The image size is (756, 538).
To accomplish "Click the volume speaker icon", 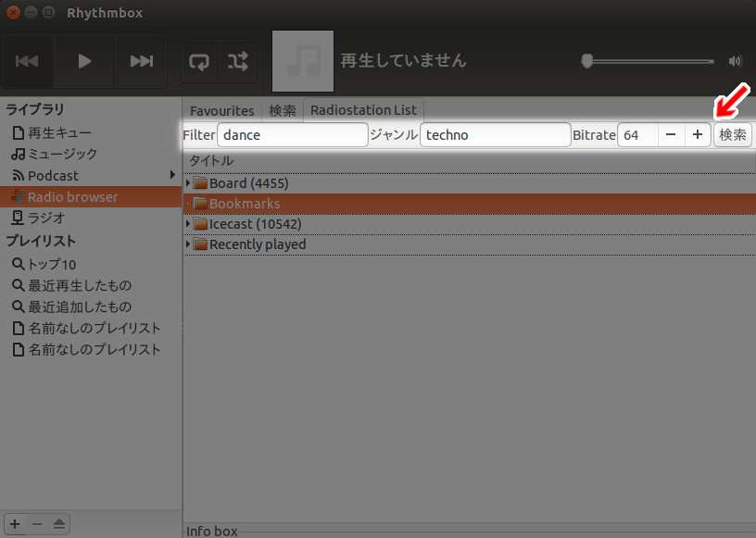I will pos(735,61).
